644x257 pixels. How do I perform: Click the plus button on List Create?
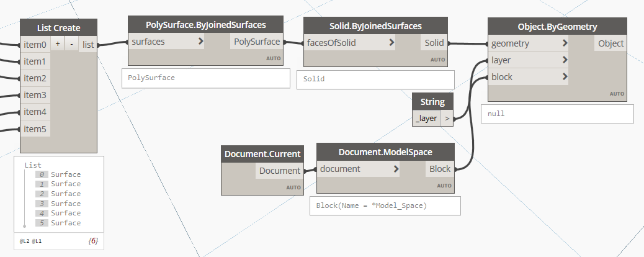[57, 45]
